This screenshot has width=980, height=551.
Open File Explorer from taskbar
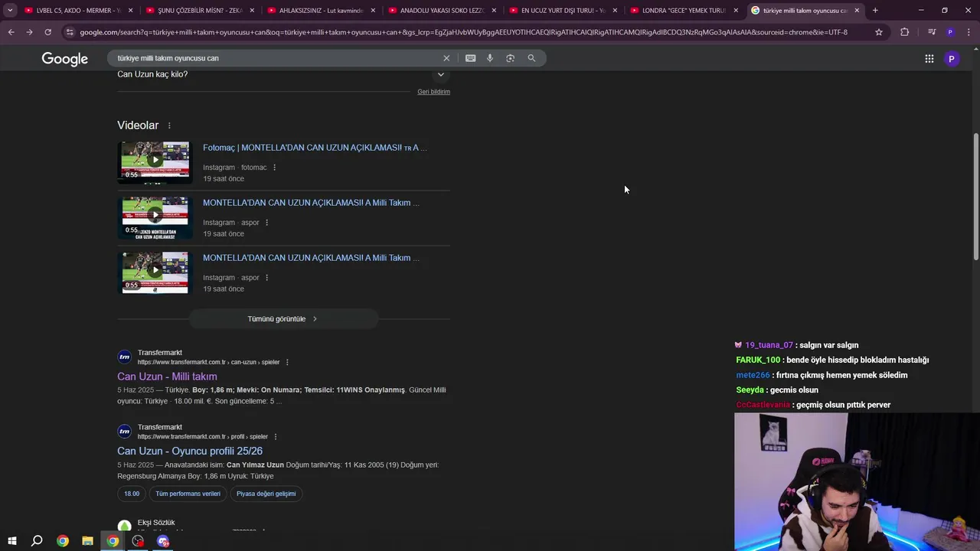coord(87,541)
